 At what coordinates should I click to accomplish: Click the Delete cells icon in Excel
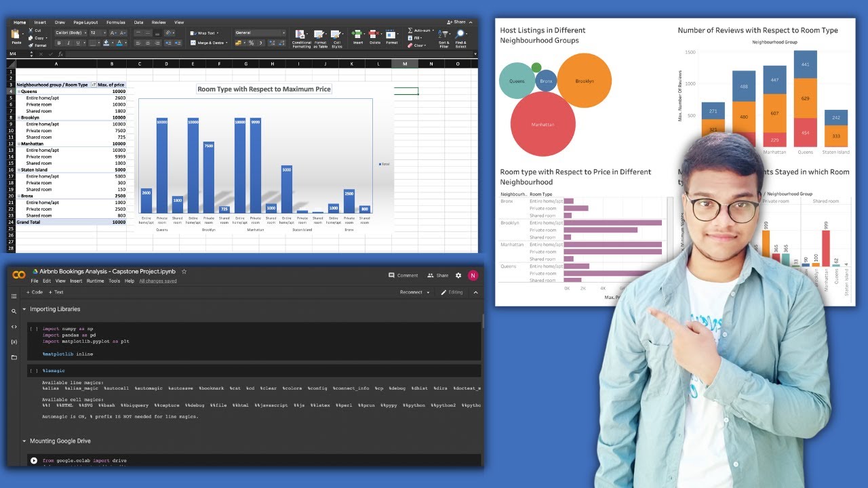[375, 35]
